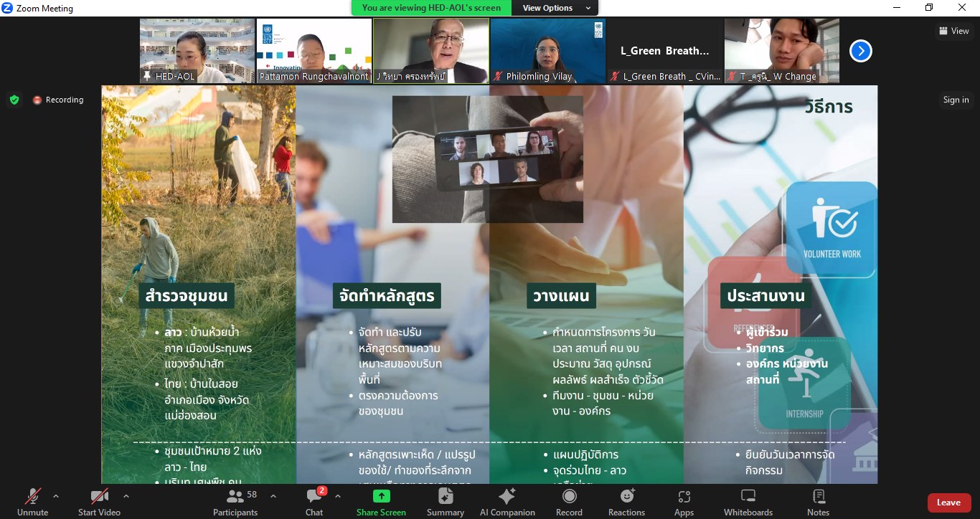Expand video options arrow beside Start Video
Viewport: 980px width, 519px height.
(126, 496)
